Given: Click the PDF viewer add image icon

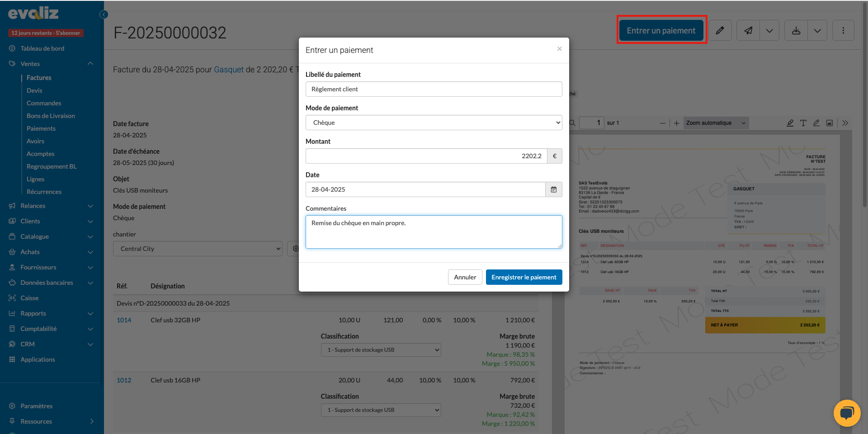Looking at the screenshot, I should tap(830, 123).
